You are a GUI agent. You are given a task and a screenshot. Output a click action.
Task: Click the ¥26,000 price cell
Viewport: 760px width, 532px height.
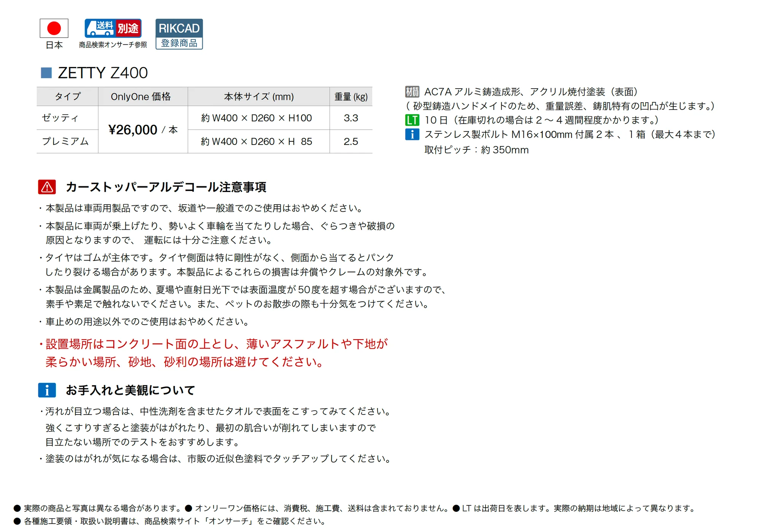(143, 130)
